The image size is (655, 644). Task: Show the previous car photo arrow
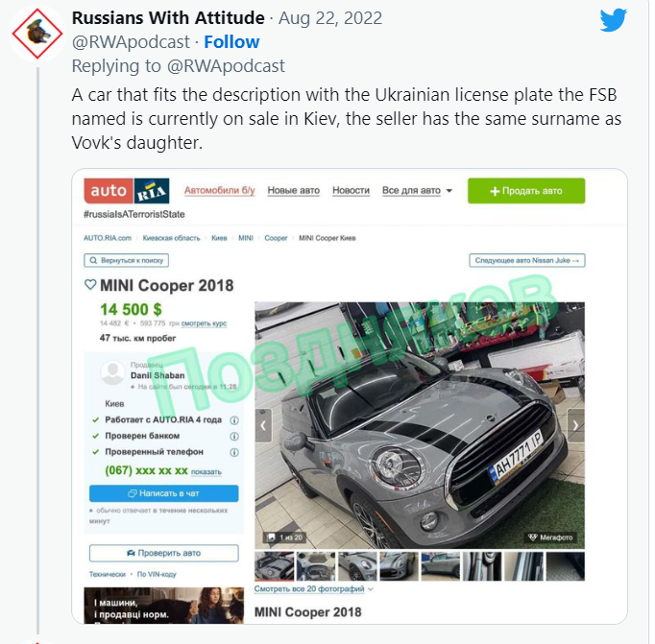[x=263, y=425]
